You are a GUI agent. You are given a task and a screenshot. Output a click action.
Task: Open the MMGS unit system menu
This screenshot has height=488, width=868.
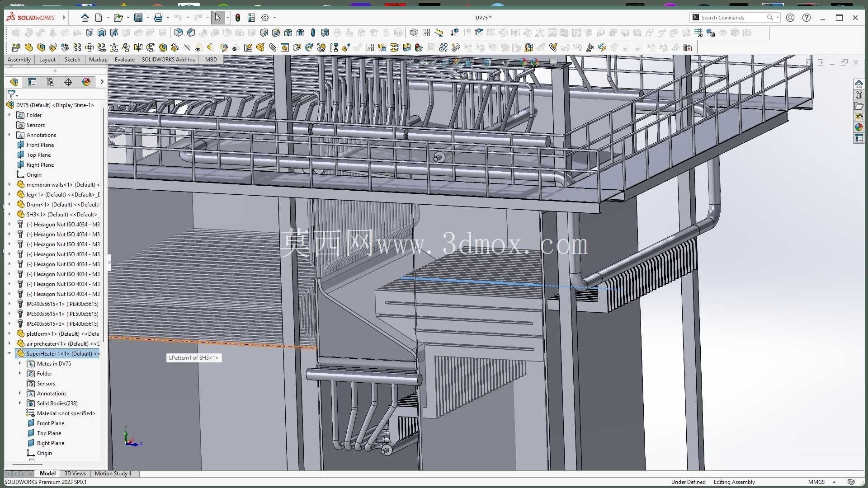tap(821, 482)
